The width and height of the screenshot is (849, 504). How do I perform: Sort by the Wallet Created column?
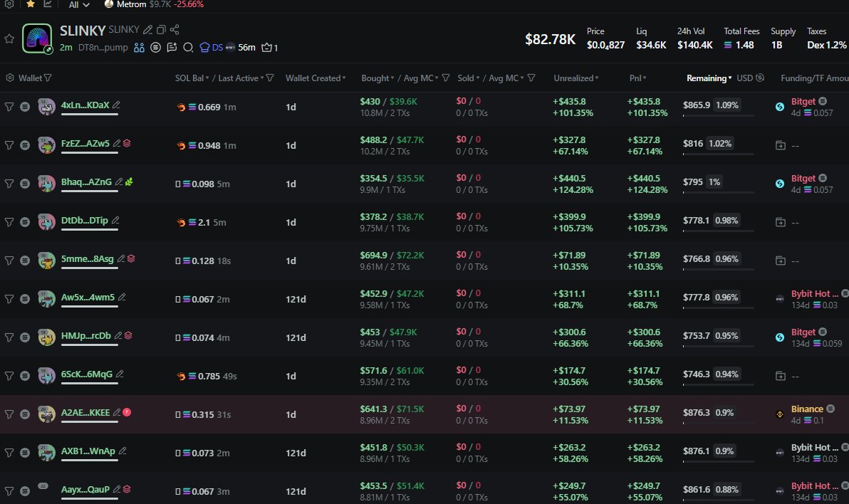click(x=316, y=78)
